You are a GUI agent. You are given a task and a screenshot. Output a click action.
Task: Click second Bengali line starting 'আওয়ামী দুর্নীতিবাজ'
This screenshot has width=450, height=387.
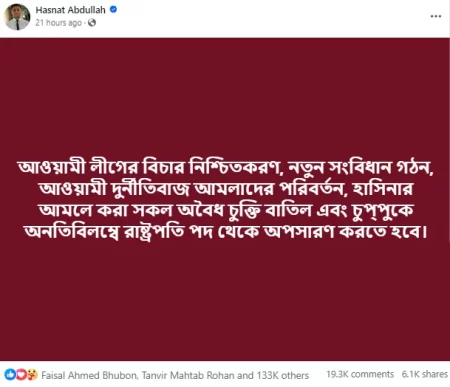point(225,189)
